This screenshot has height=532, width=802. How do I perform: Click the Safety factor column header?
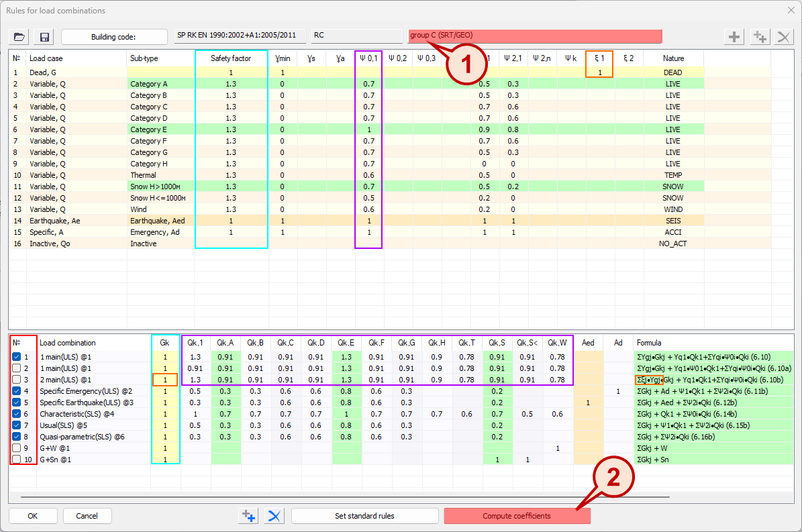coord(231,58)
